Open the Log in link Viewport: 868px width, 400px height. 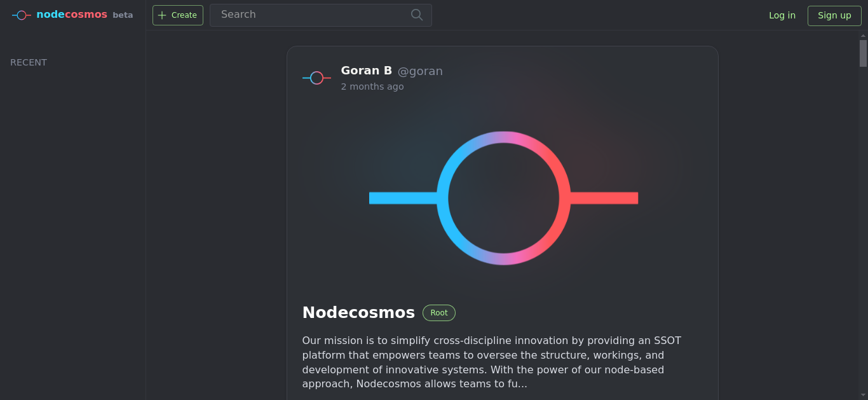pos(782,15)
